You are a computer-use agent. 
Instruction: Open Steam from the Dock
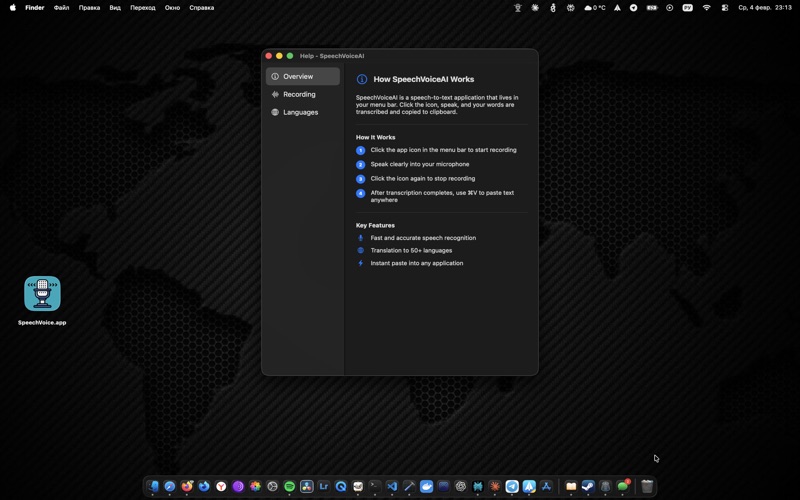pos(588,486)
